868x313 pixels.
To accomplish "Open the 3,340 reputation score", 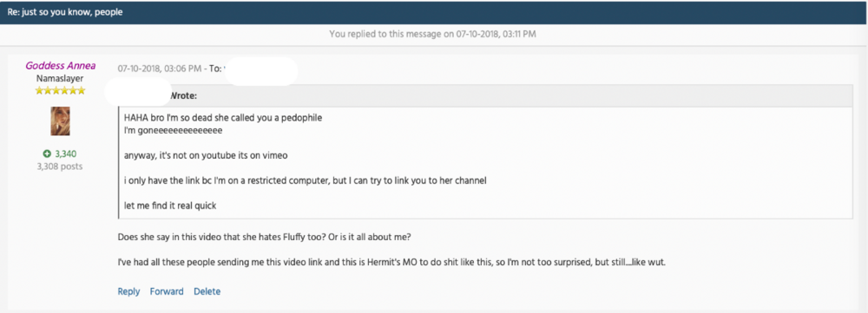I will (x=65, y=153).
